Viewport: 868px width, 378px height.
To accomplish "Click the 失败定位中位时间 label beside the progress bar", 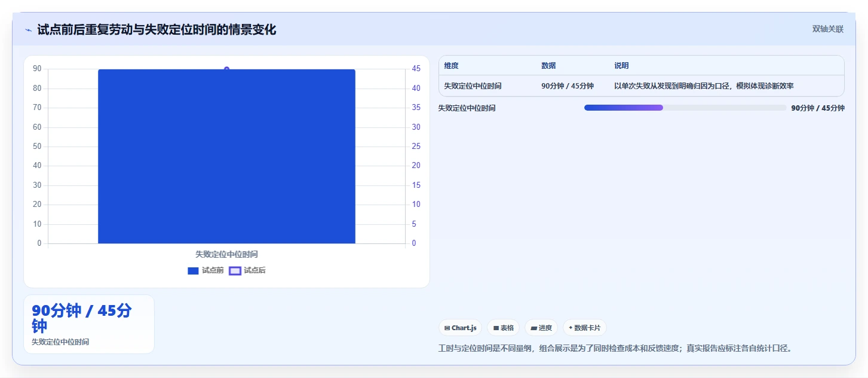I will click(467, 108).
